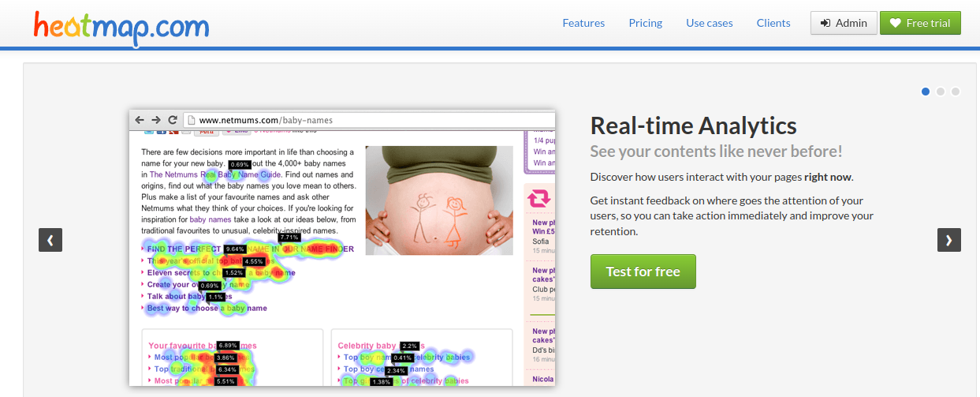Click the Real-time Analytics heading
This screenshot has width=980, height=397.
[x=694, y=125]
